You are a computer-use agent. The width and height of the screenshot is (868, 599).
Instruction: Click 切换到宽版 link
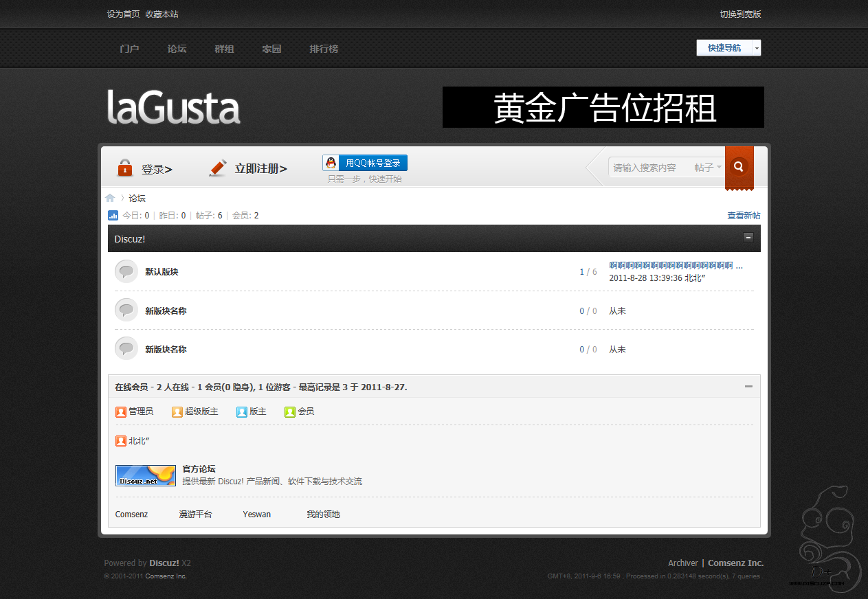[x=741, y=14]
